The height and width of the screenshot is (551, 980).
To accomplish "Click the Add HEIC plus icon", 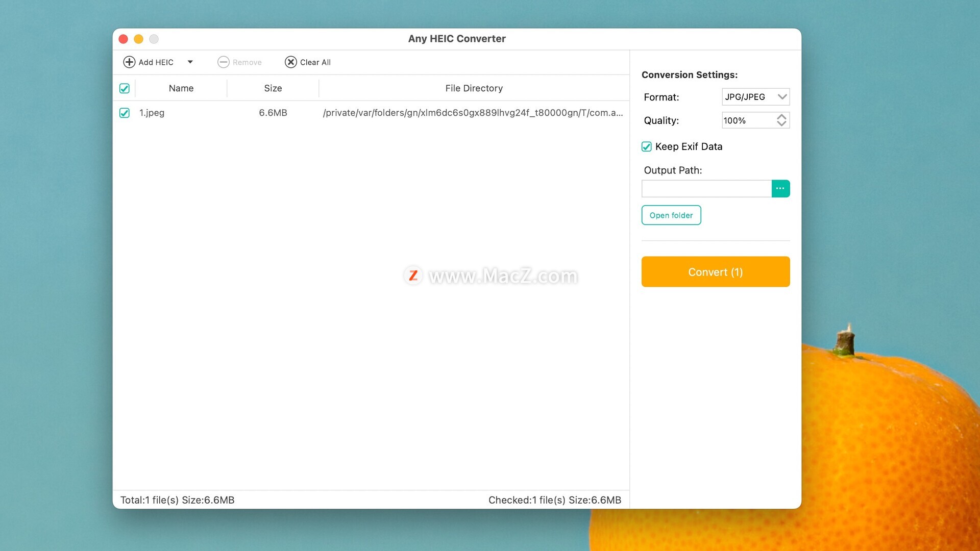I will pyautogui.click(x=129, y=62).
